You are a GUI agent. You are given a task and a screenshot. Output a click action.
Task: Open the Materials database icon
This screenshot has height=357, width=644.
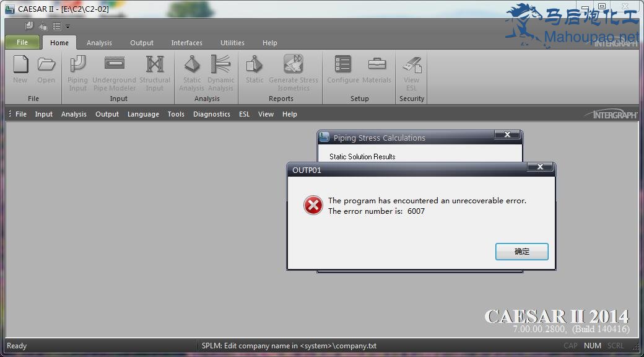click(x=376, y=64)
